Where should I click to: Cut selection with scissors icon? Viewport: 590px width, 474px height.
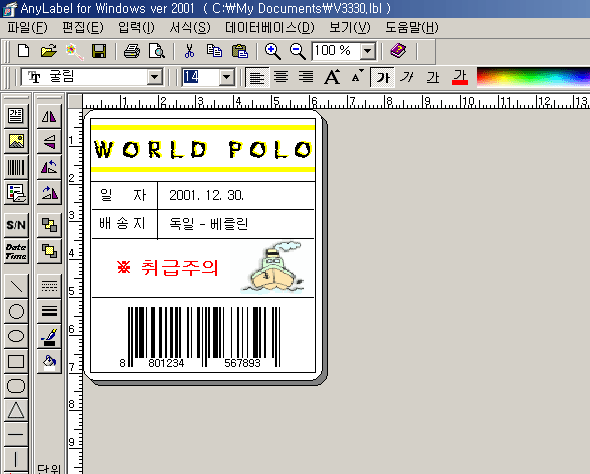tap(190, 51)
